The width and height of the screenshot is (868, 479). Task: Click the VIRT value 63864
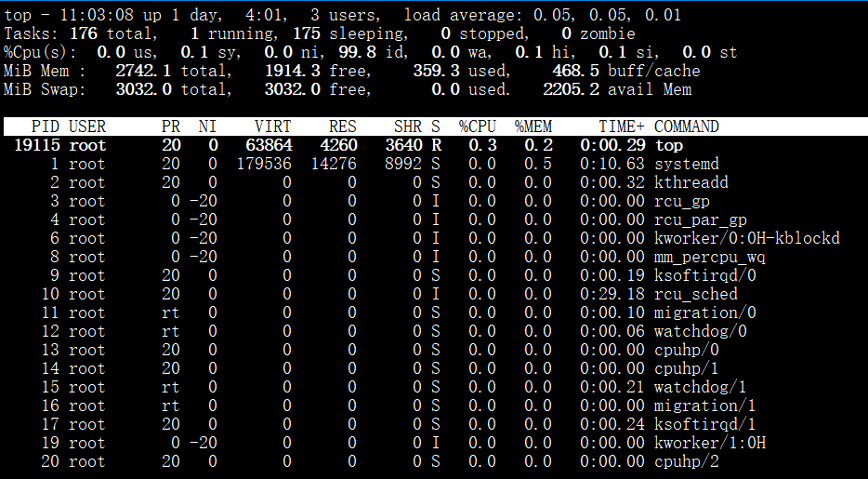coord(269,146)
